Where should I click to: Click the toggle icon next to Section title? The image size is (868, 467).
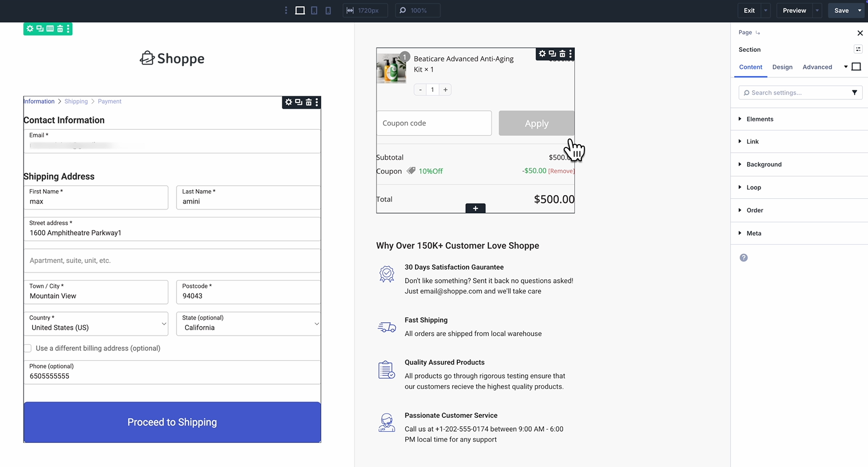coord(858,49)
